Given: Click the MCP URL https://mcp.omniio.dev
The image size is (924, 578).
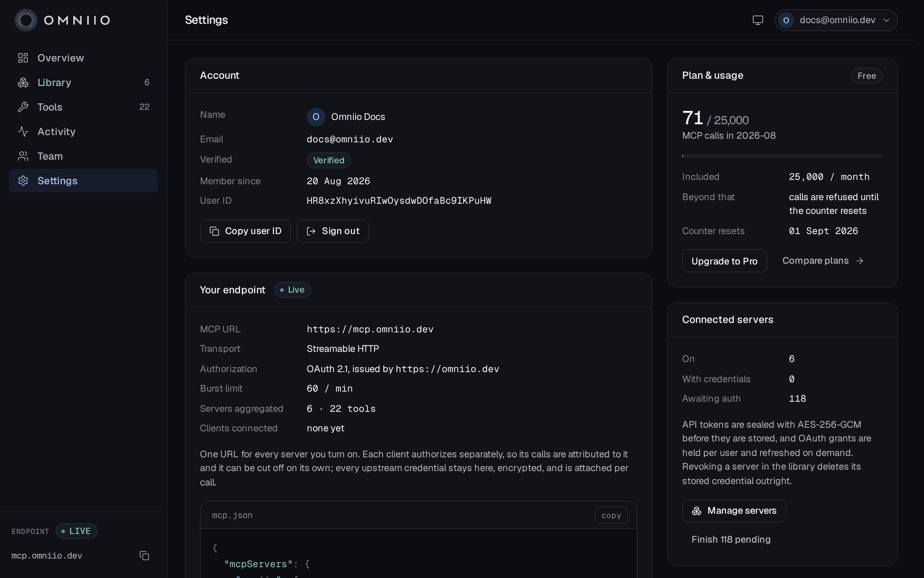Looking at the screenshot, I should 370,329.
